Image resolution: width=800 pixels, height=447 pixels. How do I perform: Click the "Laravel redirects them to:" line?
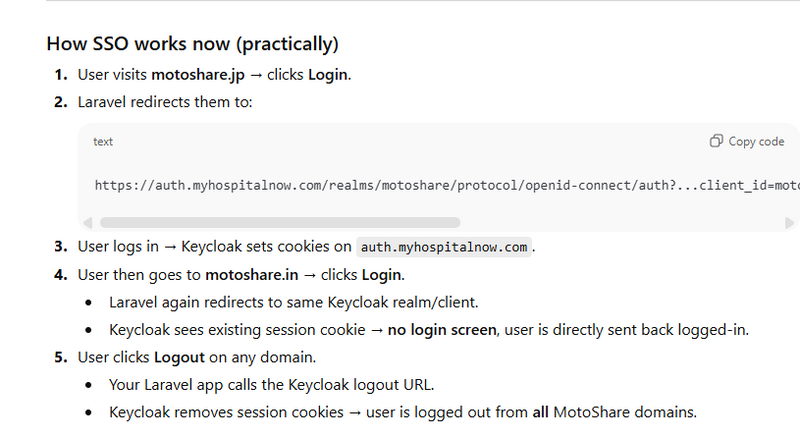pos(165,101)
